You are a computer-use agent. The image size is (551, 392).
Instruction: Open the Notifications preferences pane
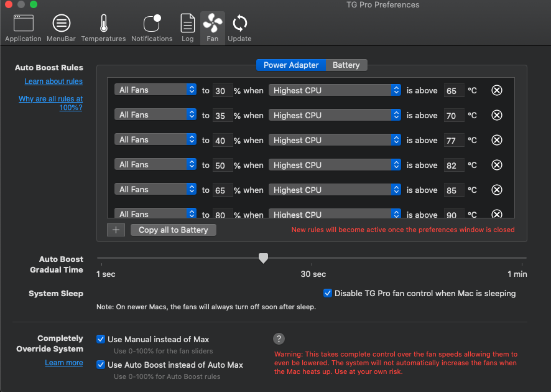click(x=152, y=28)
